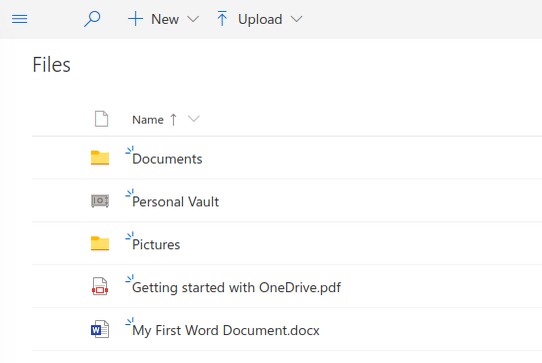Image resolution: width=542 pixels, height=363 pixels.
Task: Open the Personal Vault
Action: click(x=176, y=202)
